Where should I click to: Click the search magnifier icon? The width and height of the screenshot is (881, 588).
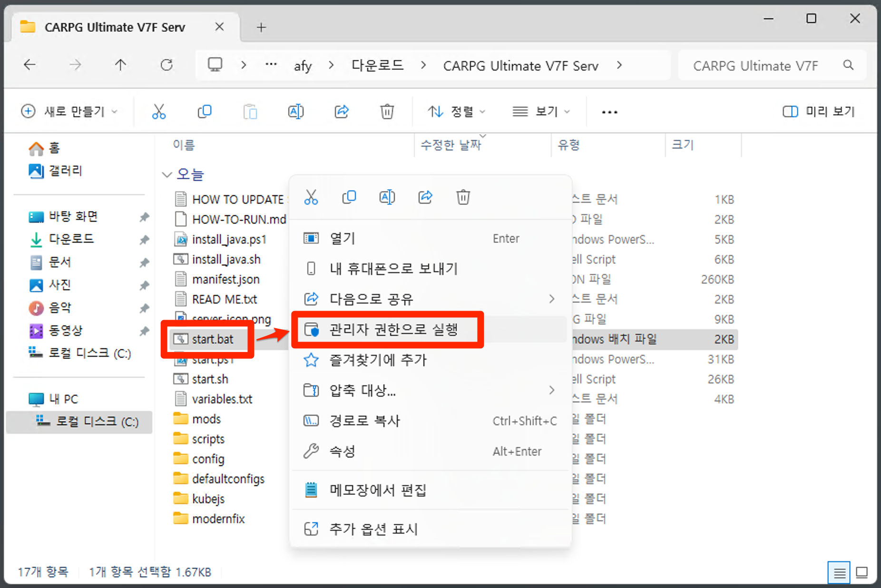click(x=848, y=65)
